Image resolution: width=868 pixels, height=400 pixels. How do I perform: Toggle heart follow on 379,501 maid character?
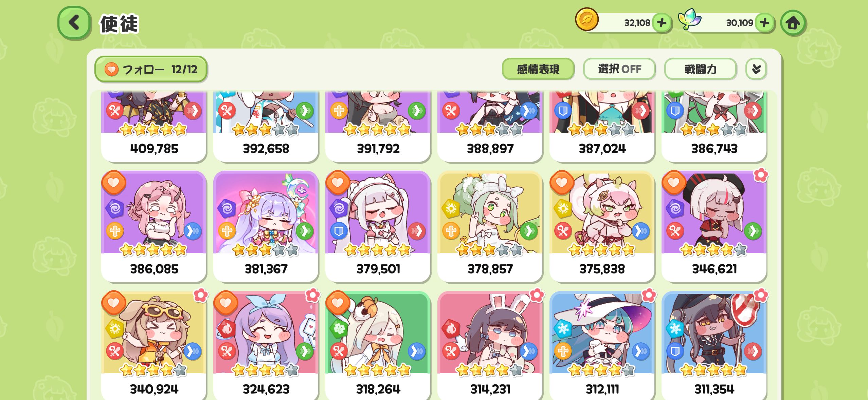(x=338, y=183)
